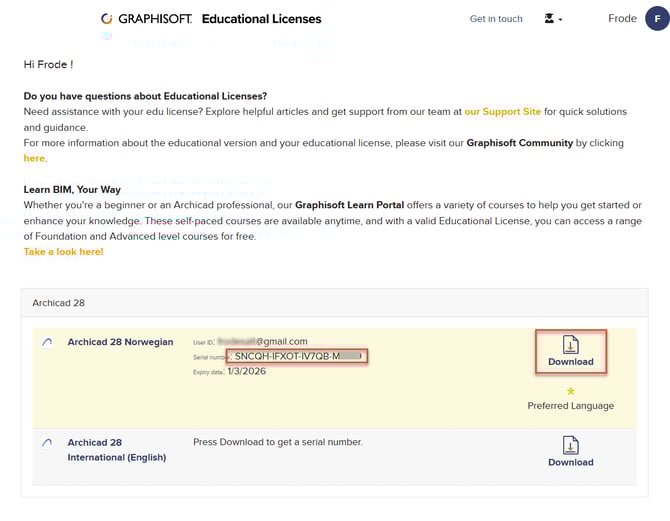670x521 pixels.
Task: Click the Download label for Norwegian version
Action: tap(570, 362)
